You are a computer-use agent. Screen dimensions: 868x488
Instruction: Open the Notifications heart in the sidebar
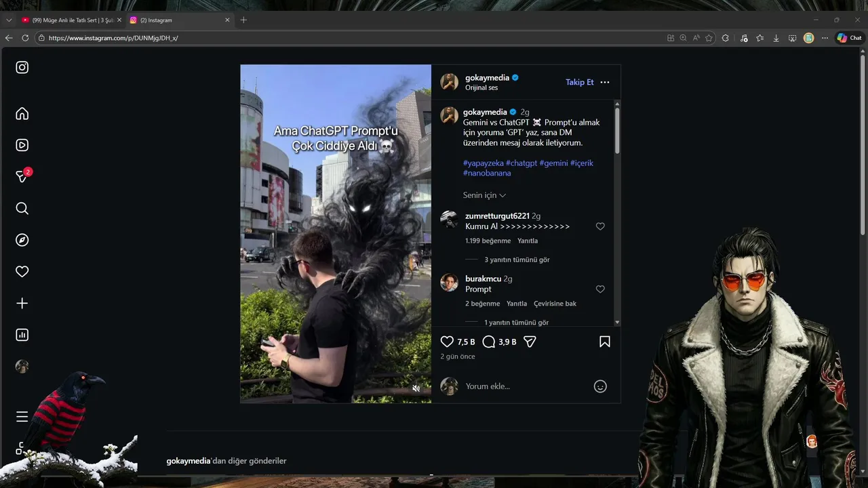click(22, 271)
